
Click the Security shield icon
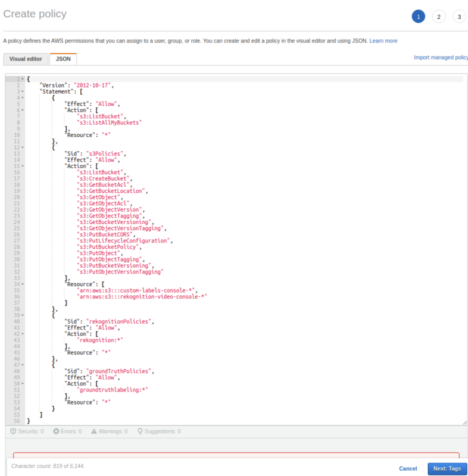pos(13,431)
